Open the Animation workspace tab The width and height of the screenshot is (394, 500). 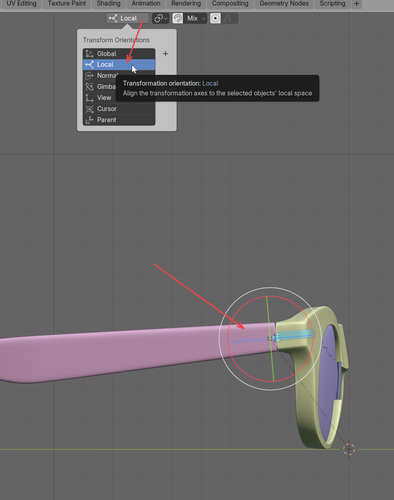(x=146, y=4)
